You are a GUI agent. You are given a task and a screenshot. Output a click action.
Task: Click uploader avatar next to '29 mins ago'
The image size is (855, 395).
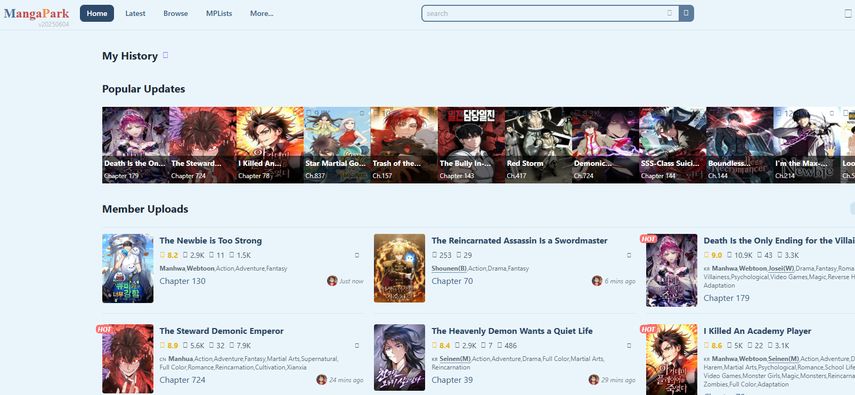(594, 380)
